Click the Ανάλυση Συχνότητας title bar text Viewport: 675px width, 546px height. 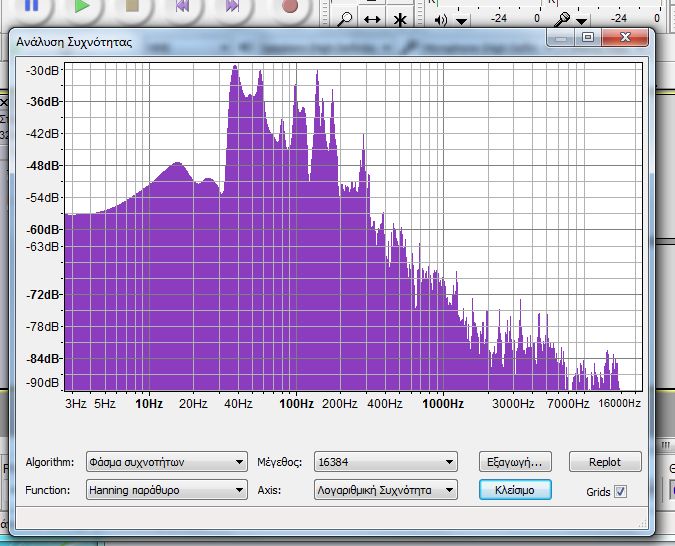click(x=74, y=42)
